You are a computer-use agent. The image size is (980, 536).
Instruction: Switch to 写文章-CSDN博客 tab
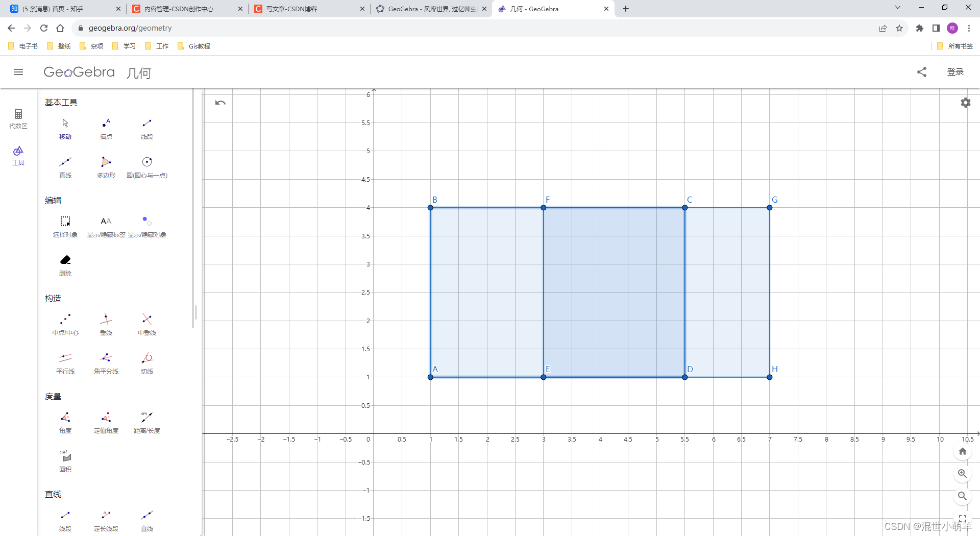point(309,9)
